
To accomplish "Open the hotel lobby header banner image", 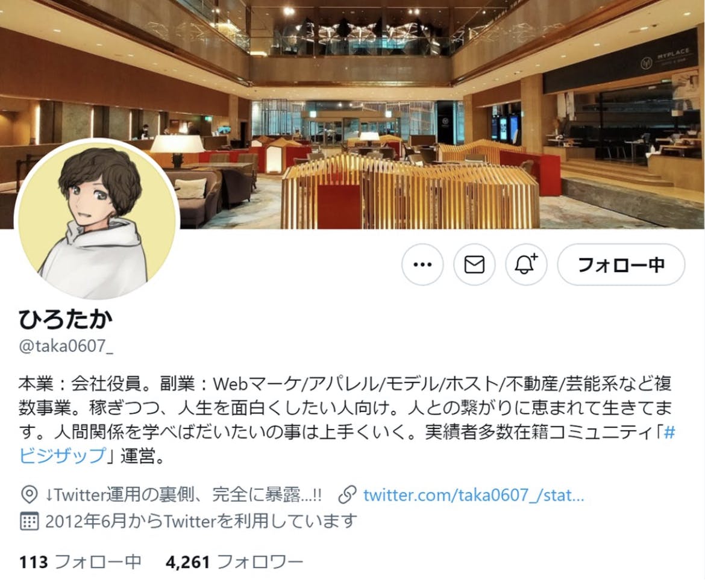I will pos(352,114).
